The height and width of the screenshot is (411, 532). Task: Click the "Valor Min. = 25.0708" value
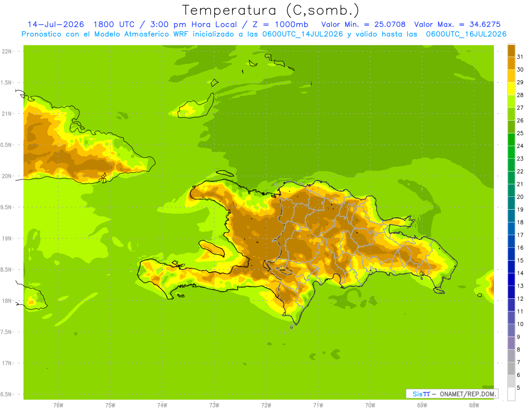pyautogui.click(x=363, y=24)
